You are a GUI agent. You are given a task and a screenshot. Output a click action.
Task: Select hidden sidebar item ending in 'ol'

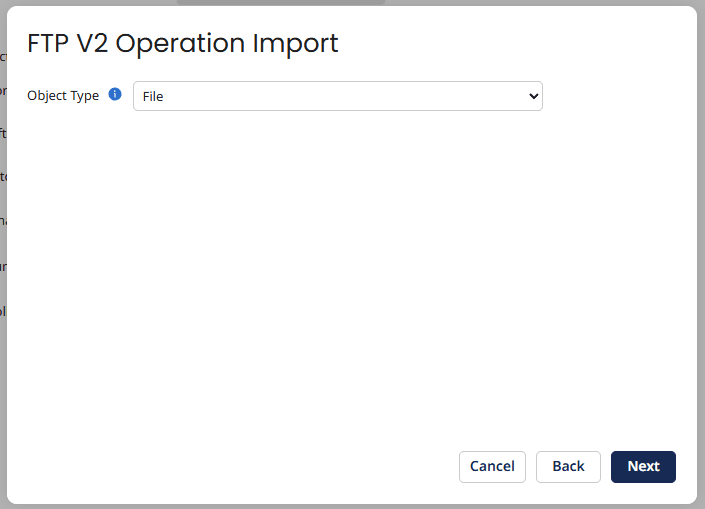(x=3, y=311)
